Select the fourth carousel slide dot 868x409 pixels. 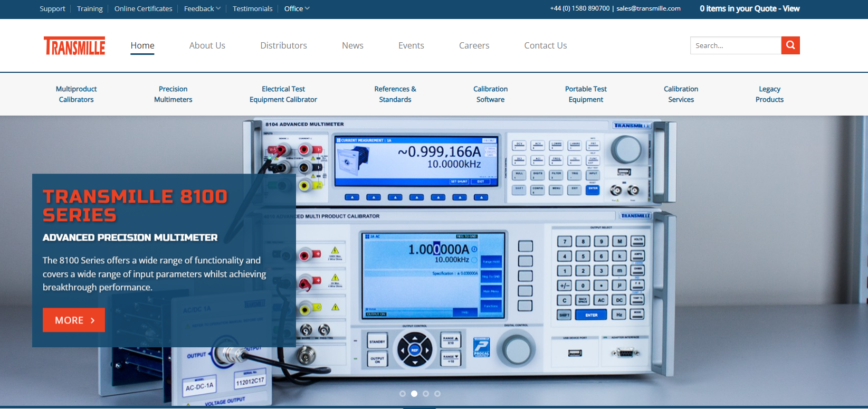pyautogui.click(x=437, y=394)
